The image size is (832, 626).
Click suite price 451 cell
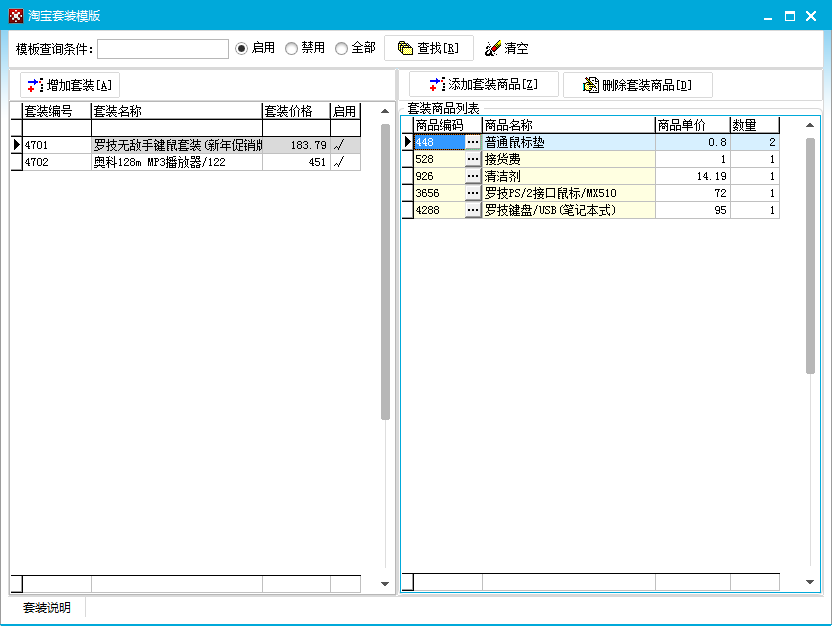pyautogui.click(x=296, y=162)
